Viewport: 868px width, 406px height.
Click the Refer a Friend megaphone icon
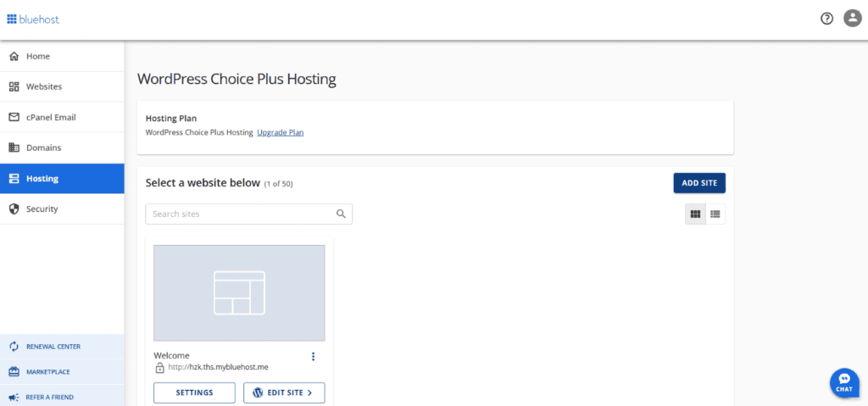pos(14,398)
